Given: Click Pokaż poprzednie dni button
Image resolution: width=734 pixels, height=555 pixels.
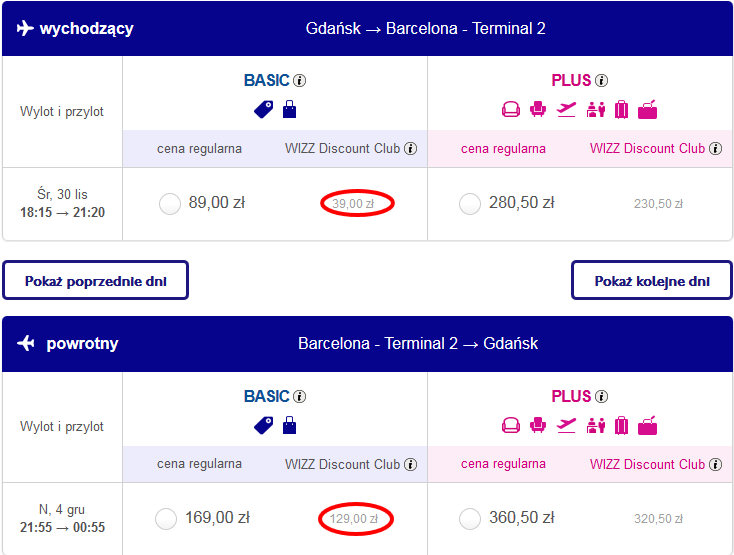Looking at the screenshot, I should 95,280.
